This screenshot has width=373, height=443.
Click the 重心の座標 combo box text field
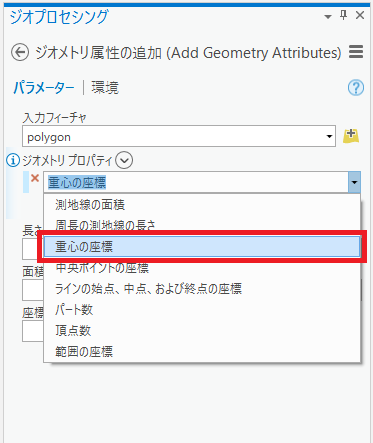pos(196,182)
